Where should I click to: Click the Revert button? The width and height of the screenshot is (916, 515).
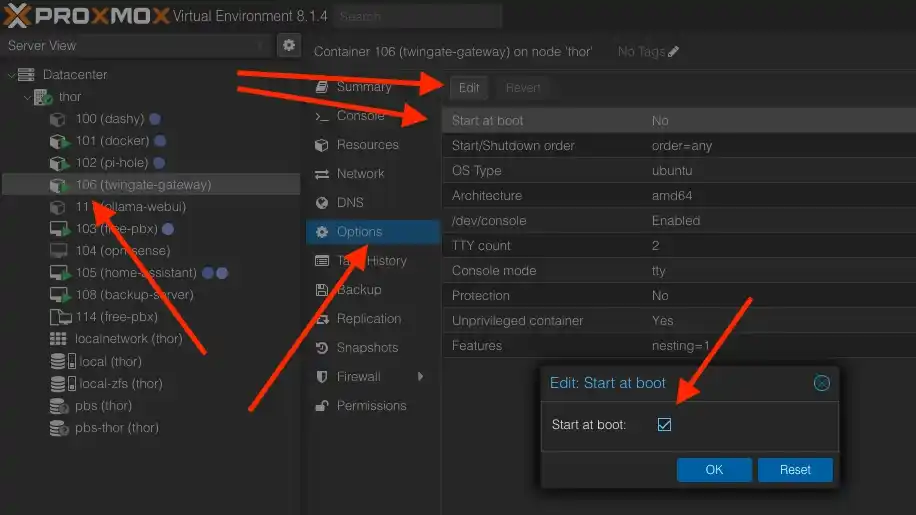click(522, 88)
